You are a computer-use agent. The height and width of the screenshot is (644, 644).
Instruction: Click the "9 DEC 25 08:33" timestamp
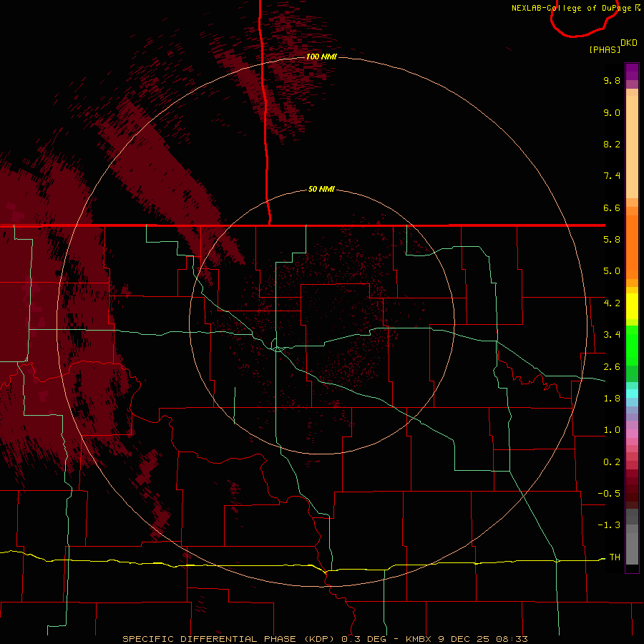tap(482, 639)
